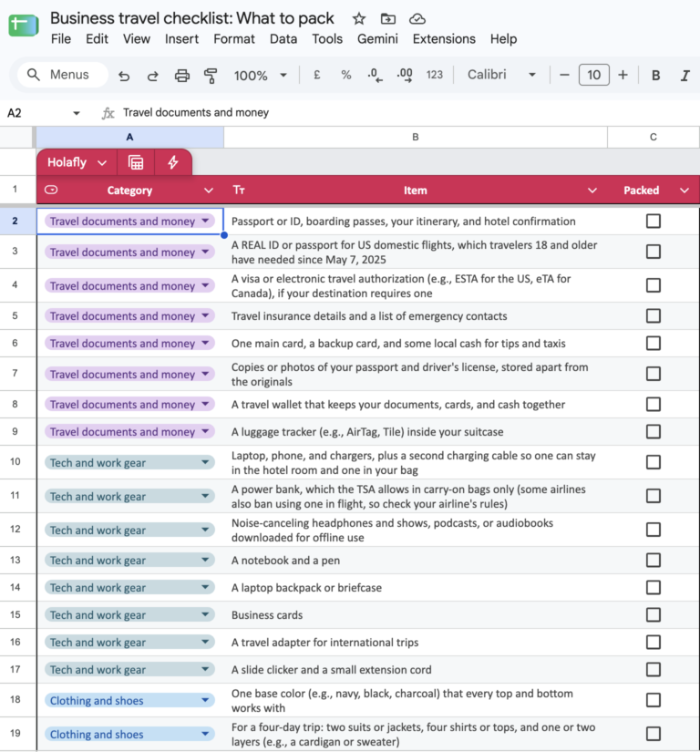Increase font size with plus
This screenshot has width=700, height=752.
click(623, 75)
